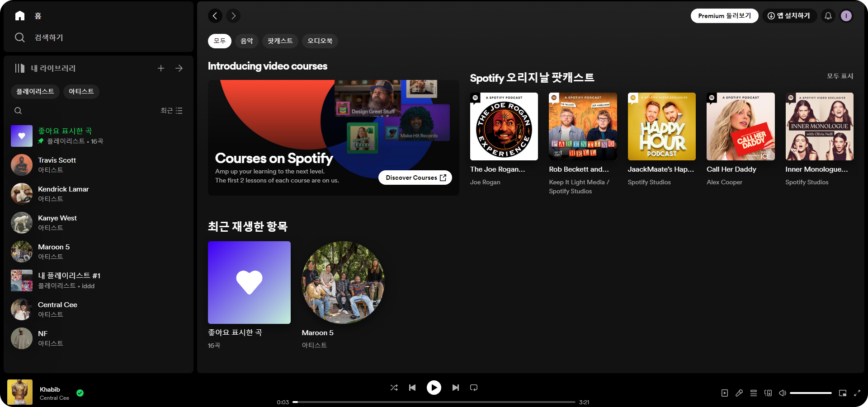868x407 pixels.
Task: Click Joe Rogan author name
Action: click(x=485, y=182)
